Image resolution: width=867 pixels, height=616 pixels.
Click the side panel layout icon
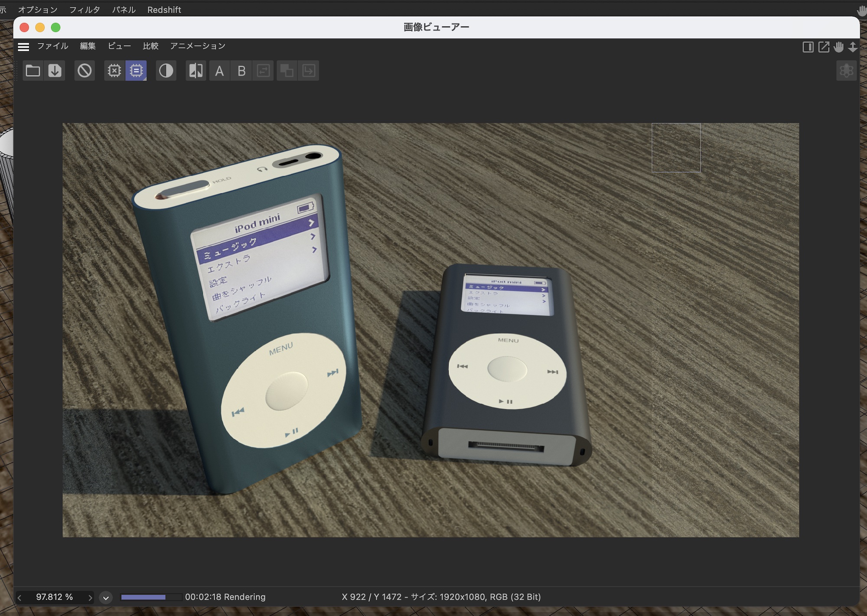[x=808, y=47]
